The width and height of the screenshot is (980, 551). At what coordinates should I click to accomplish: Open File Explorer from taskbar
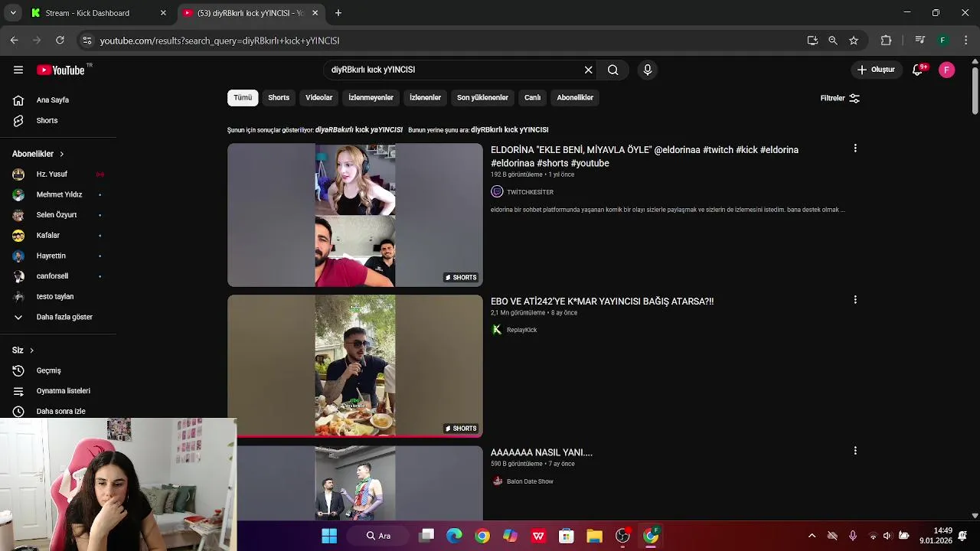pos(594,536)
